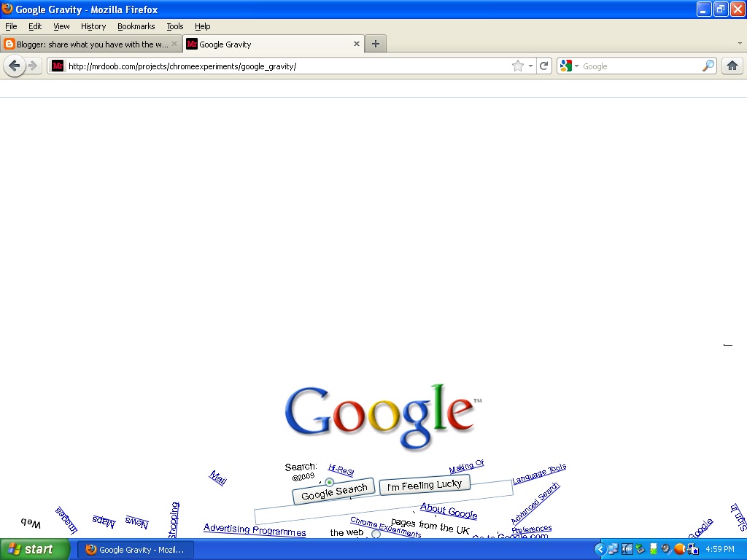Select the Google Gravity tab

click(274, 44)
